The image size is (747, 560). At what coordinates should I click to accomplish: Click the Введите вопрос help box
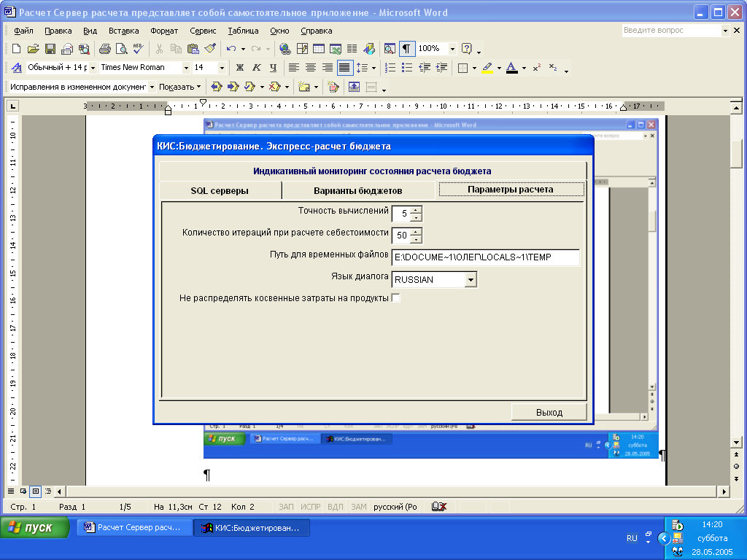pos(671,31)
